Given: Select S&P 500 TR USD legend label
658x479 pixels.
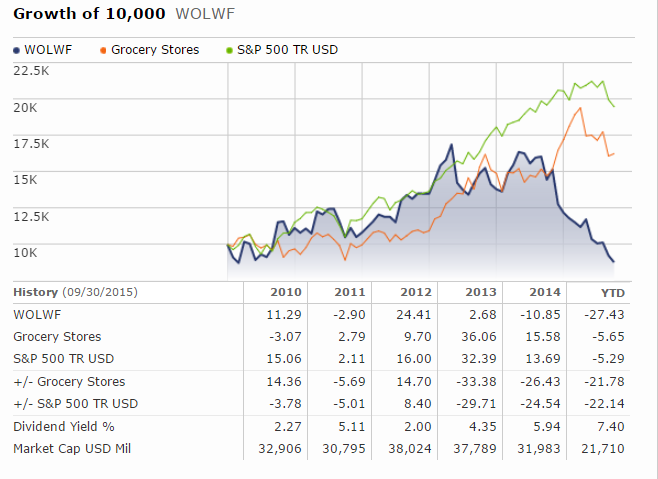Looking at the screenshot, I should pos(287,50).
